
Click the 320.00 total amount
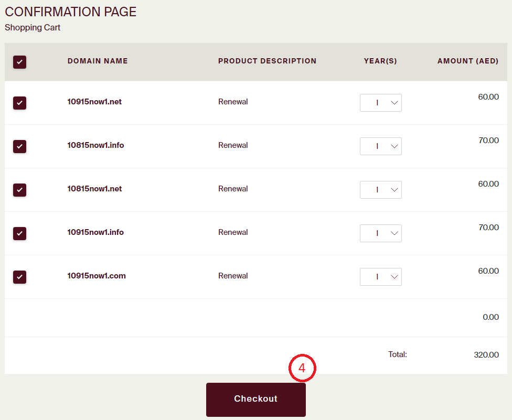486,354
